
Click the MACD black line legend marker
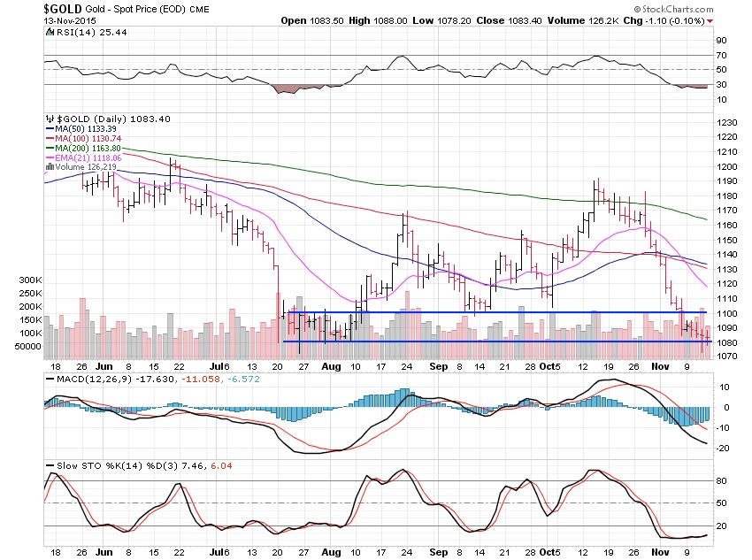50,380
